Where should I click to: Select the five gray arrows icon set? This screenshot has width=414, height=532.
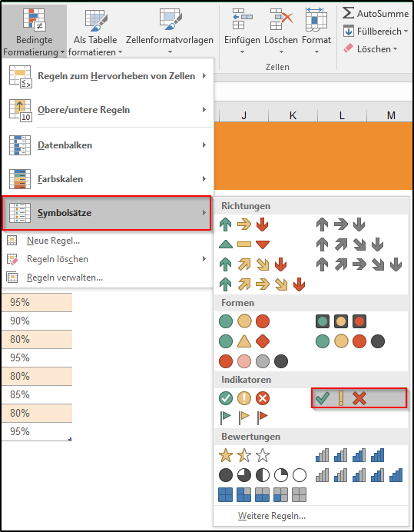tap(359, 264)
